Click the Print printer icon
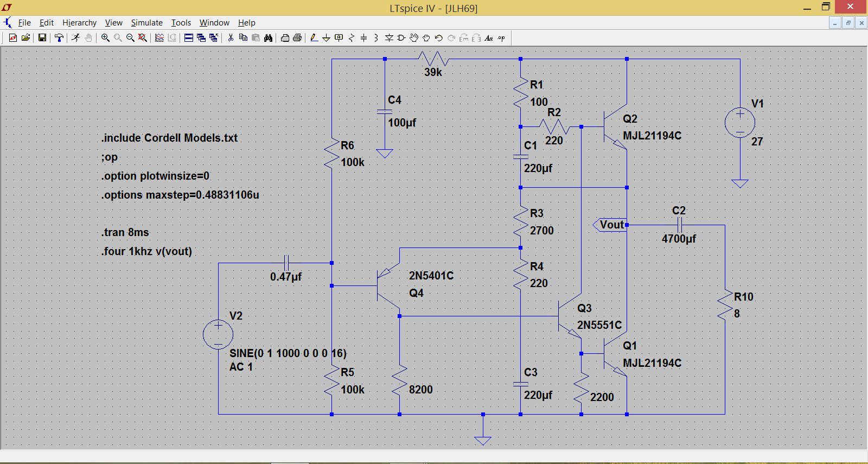 click(297, 37)
